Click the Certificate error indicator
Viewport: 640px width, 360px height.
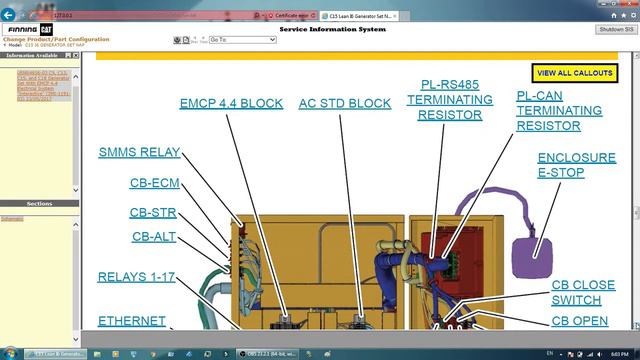click(289, 16)
